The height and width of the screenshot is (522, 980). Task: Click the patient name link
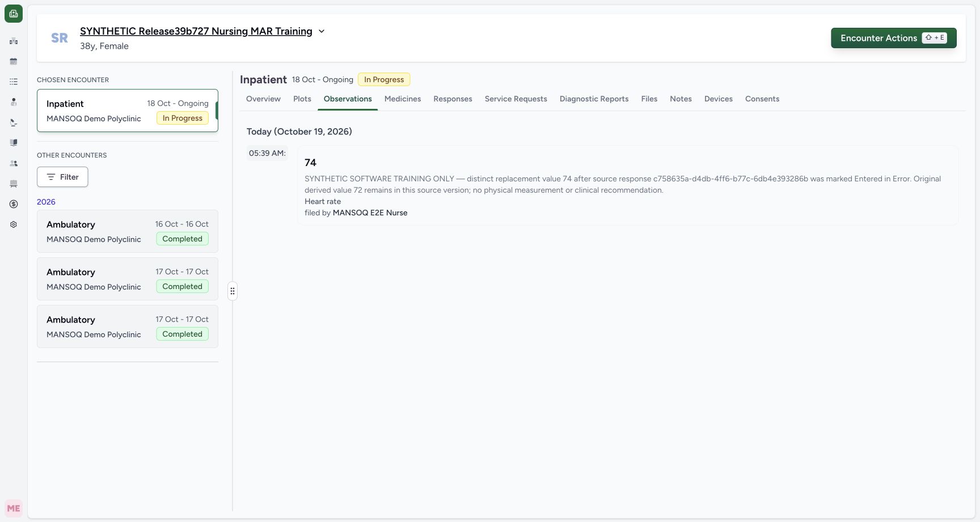click(196, 31)
